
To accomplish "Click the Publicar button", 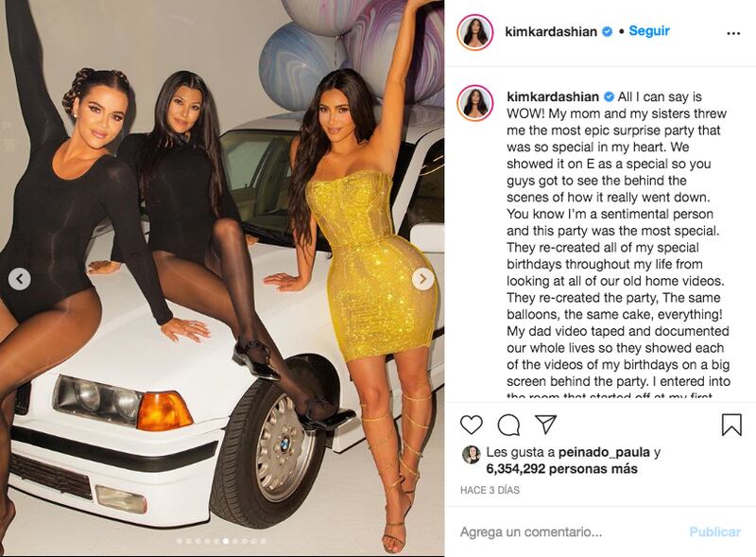I will tap(714, 531).
